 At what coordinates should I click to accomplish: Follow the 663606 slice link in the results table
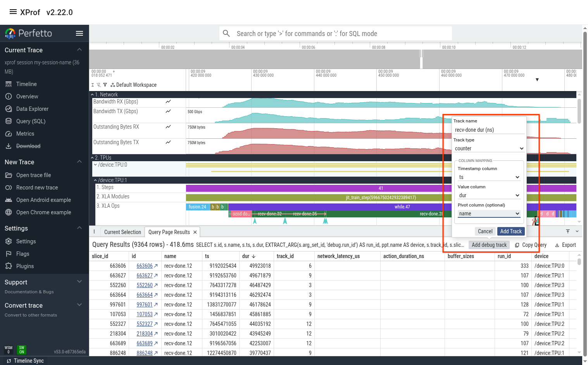point(144,266)
